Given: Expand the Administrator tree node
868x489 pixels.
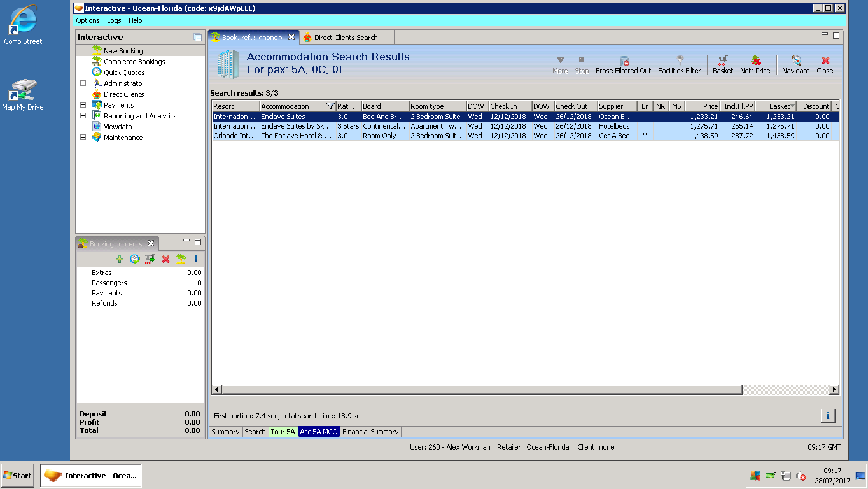Looking at the screenshot, I should (x=83, y=83).
